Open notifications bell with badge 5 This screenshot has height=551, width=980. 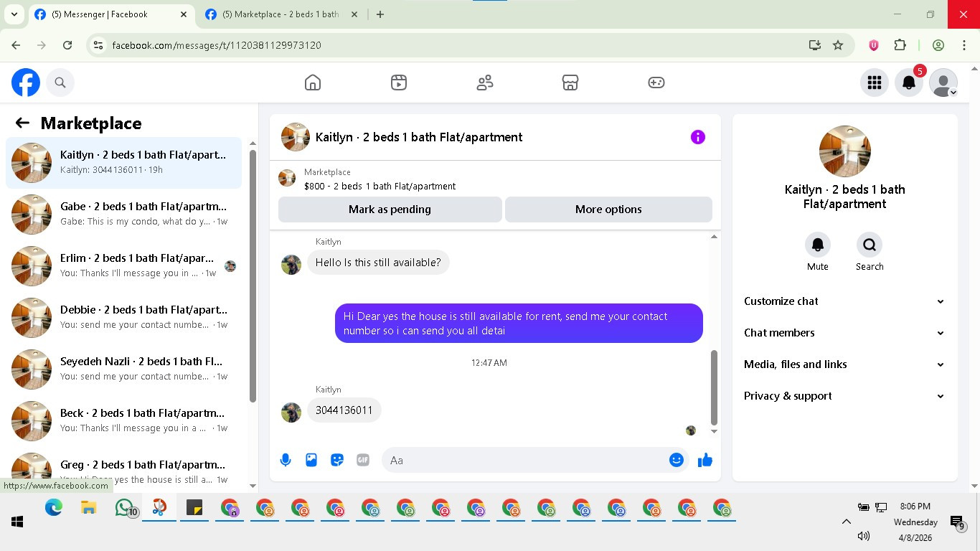909,83
